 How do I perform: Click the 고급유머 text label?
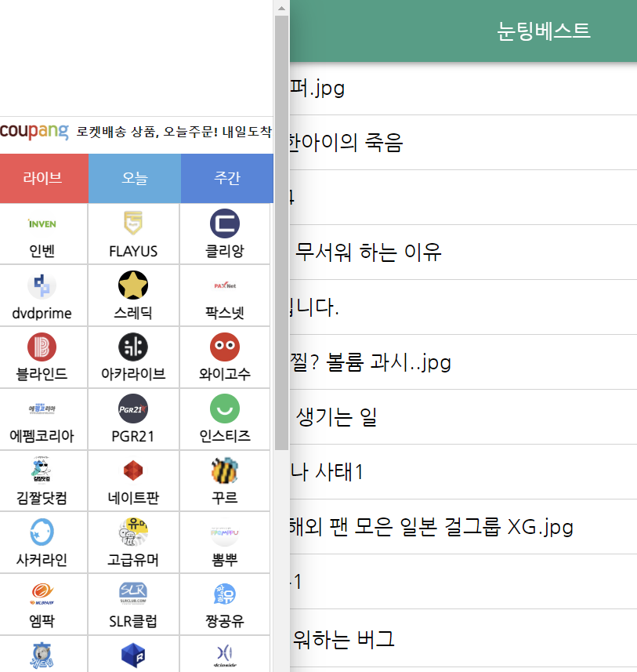[133, 559]
